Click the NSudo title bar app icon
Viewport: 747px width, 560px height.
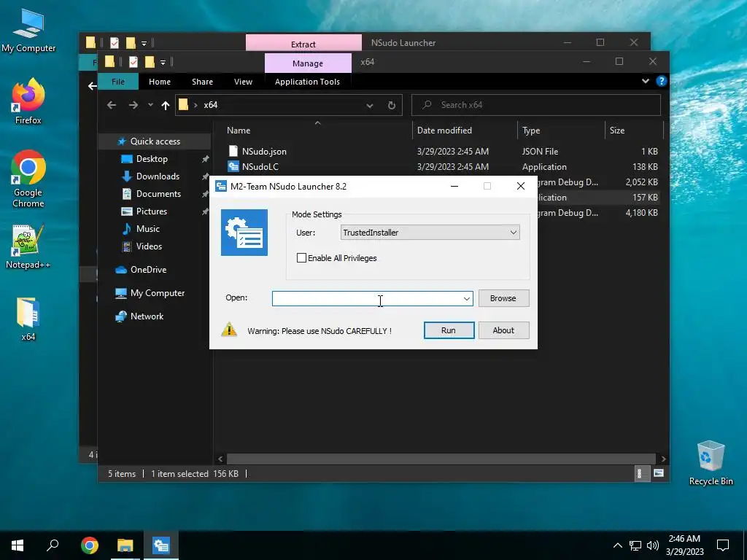tap(221, 186)
